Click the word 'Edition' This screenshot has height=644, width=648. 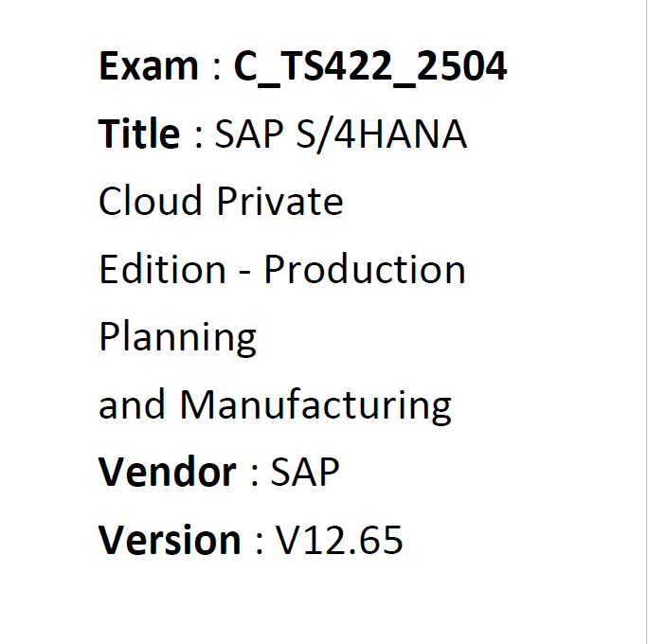(x=162, y=269)
